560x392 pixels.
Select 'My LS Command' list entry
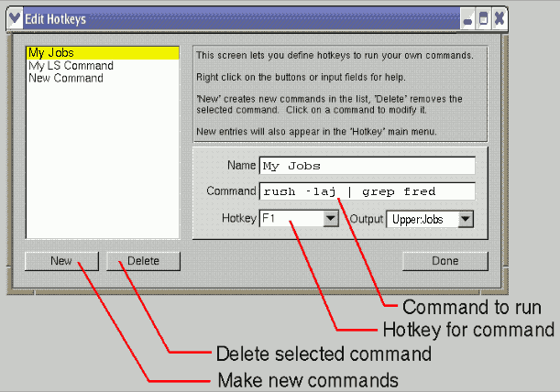click(x=71, y=66)
